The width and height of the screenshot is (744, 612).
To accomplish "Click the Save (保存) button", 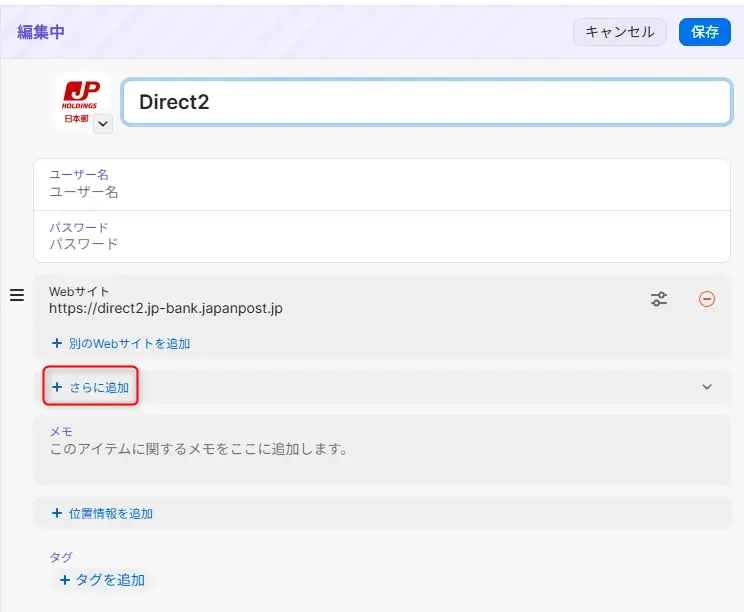I will tap(704, 32).
